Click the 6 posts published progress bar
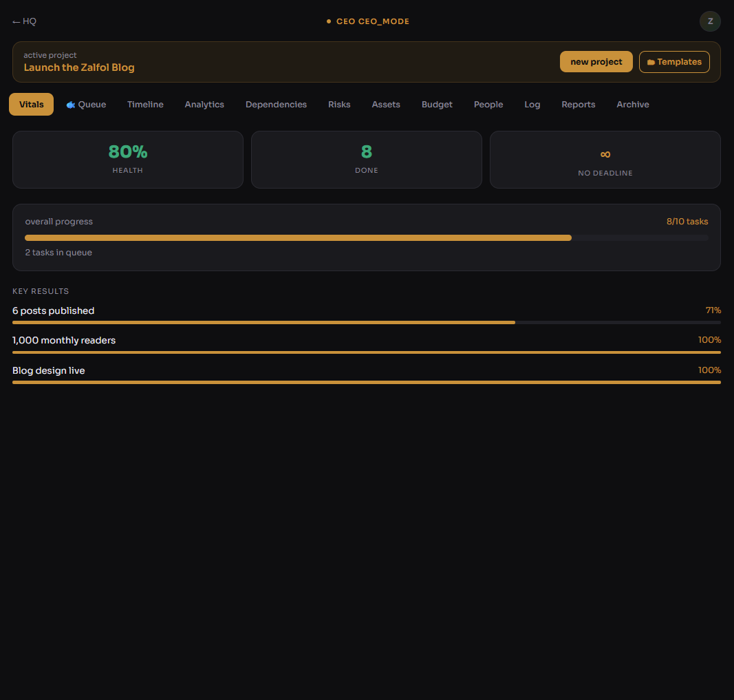 point(366,322)
